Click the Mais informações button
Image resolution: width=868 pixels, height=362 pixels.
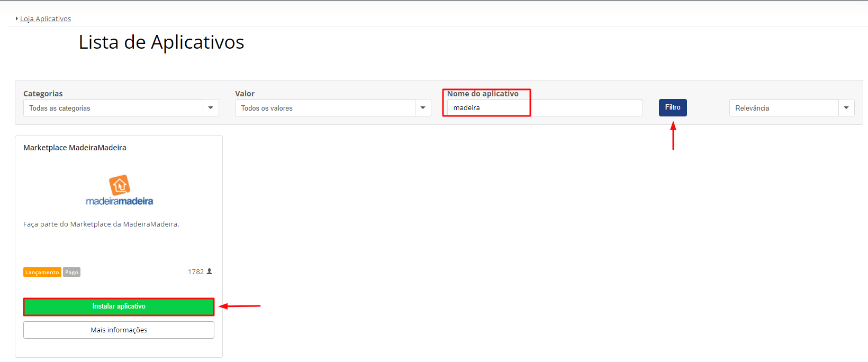click(119, 330)
